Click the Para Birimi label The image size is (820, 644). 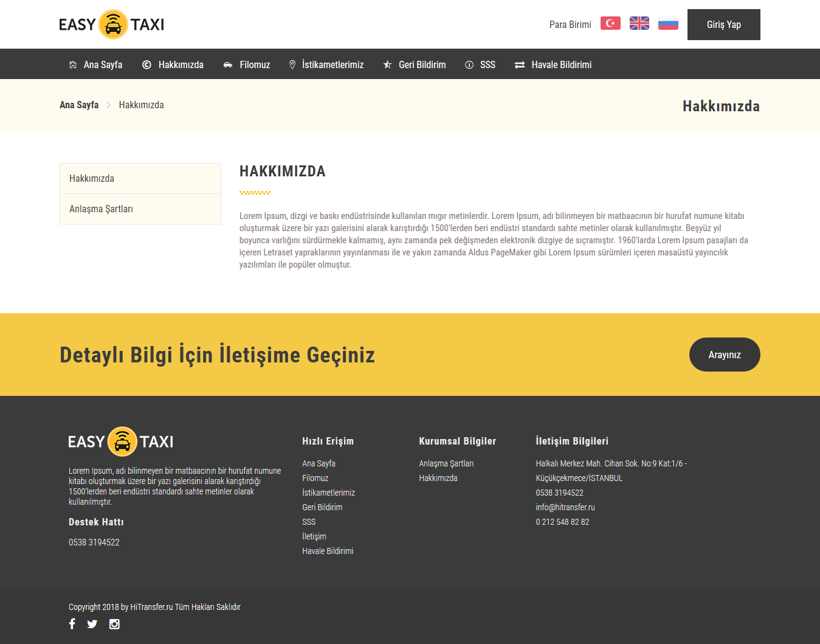(570, 24)
